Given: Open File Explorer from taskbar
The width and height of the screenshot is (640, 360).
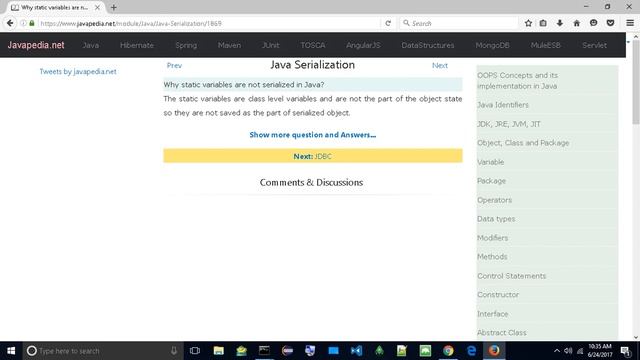Looking at the screenshot, I should tap(218, 351).
